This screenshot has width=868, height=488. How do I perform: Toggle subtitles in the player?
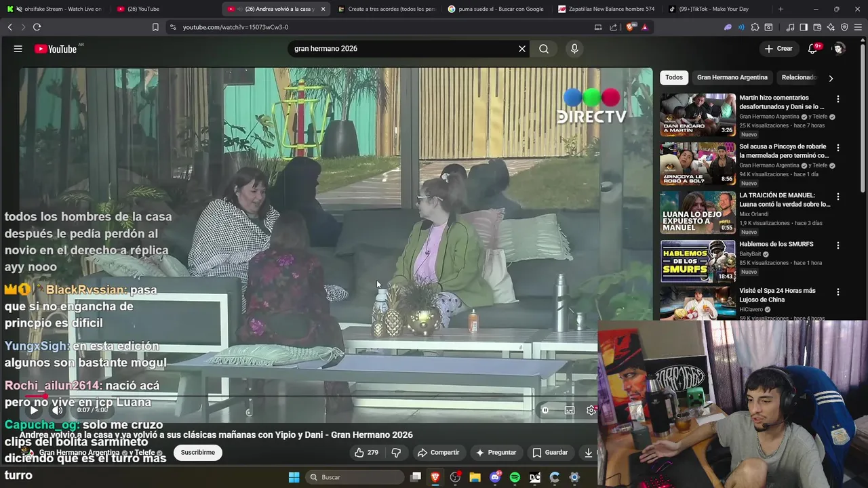click(x=570, y=410)
